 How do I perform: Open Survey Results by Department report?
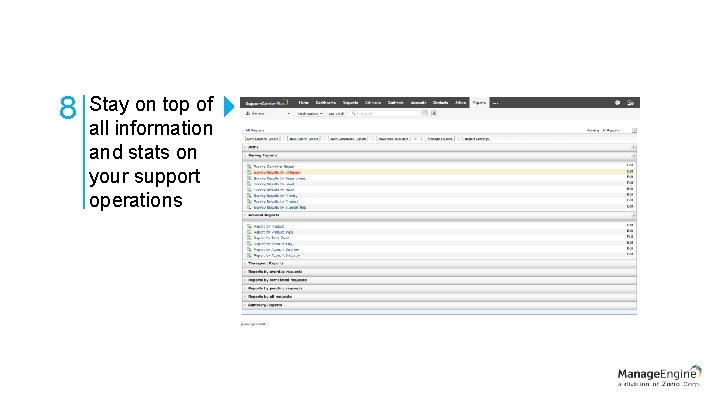(x=280, y=178)
